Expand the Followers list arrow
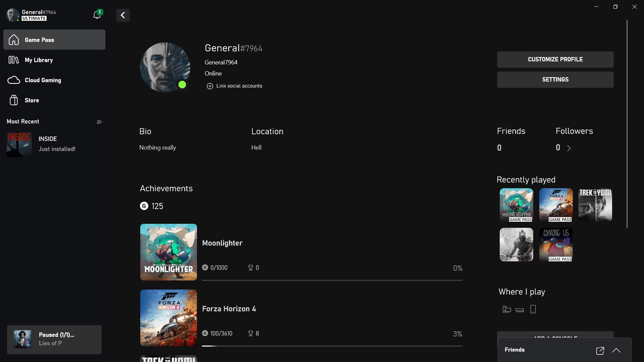 569,148
